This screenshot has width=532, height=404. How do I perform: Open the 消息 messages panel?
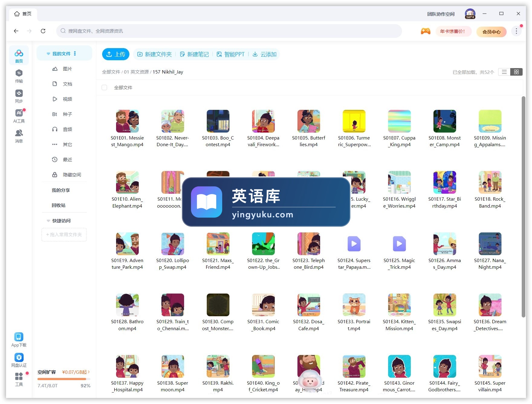point(19,136)
